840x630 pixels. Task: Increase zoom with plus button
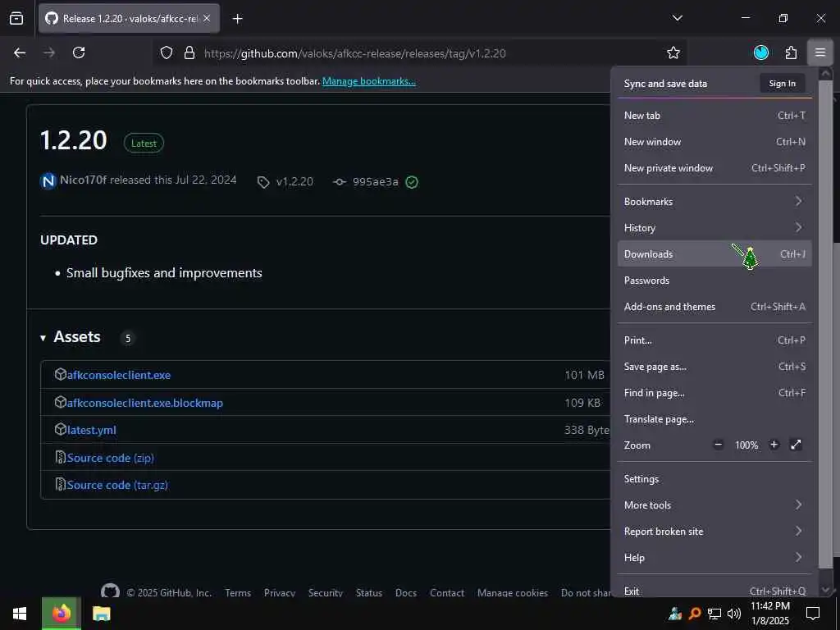tap(774, 445)
